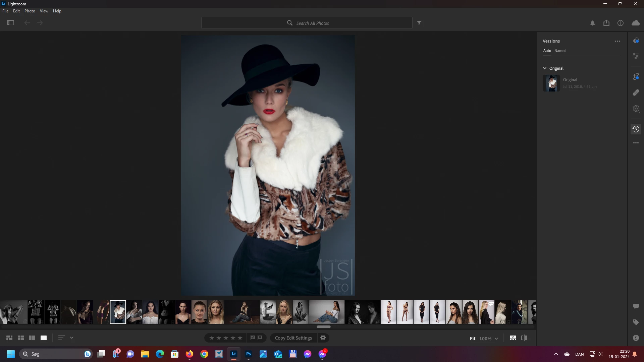Show the photo Info panel
Screen dimensions: 644x362
coord(636,338)
